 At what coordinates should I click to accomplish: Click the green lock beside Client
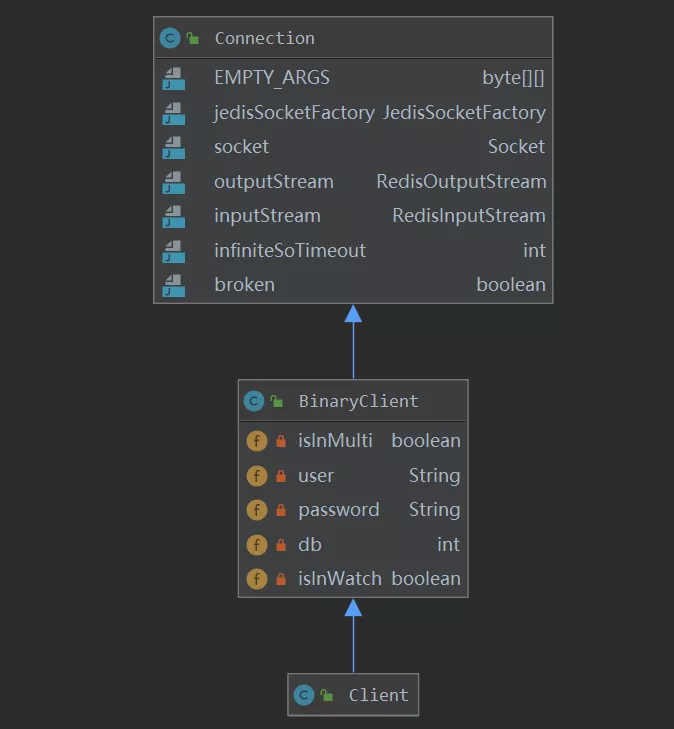click(x=327, y=696)
